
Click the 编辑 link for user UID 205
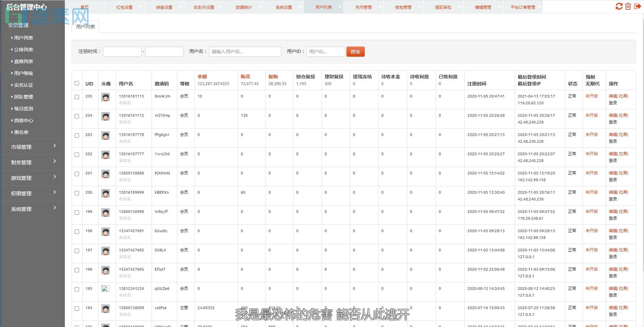pyautogui.click(x=612, y=96)
